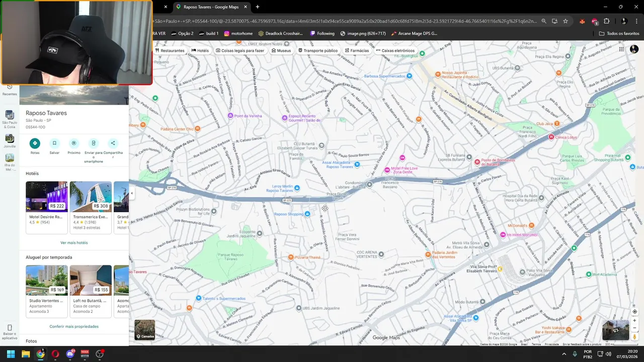Open Windows Start menu
644x362 pixels.
tap(11, 354)
